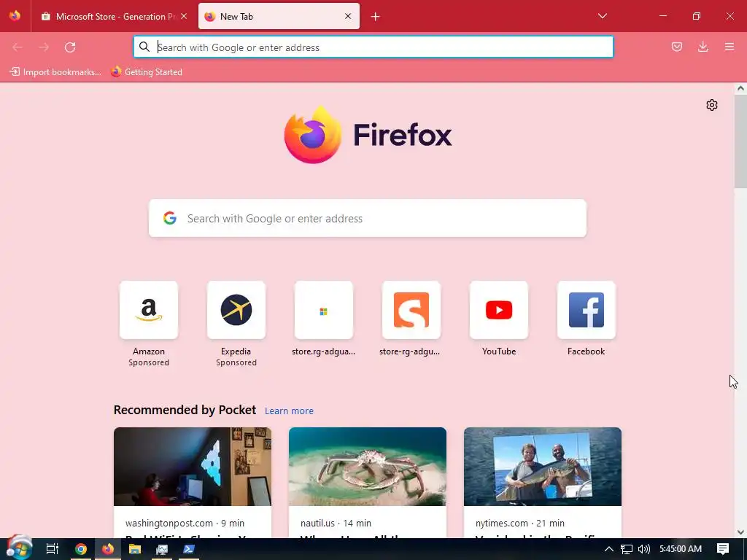
Task: Open the Action Center notifications
Action: (723, 549)
